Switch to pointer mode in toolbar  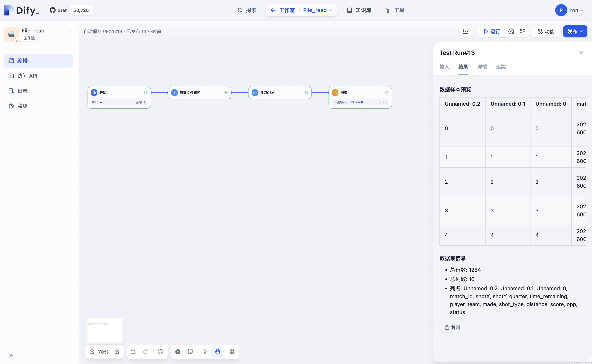pos(205,352)
